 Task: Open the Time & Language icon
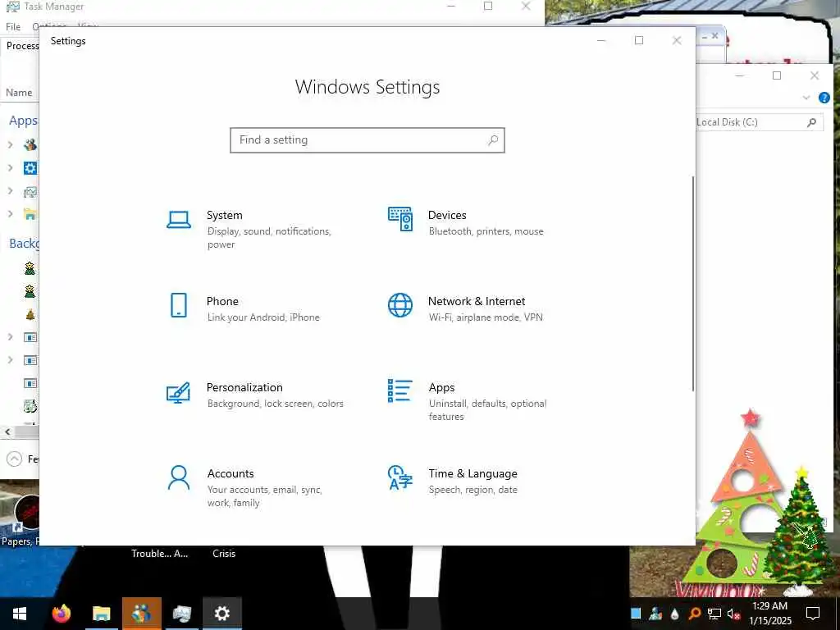[x=400, y=478]
